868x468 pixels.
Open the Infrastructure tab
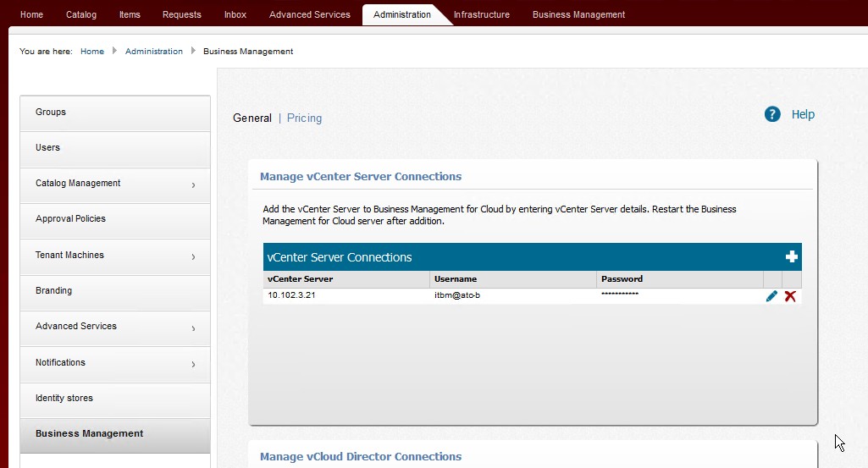coord(481,14)
